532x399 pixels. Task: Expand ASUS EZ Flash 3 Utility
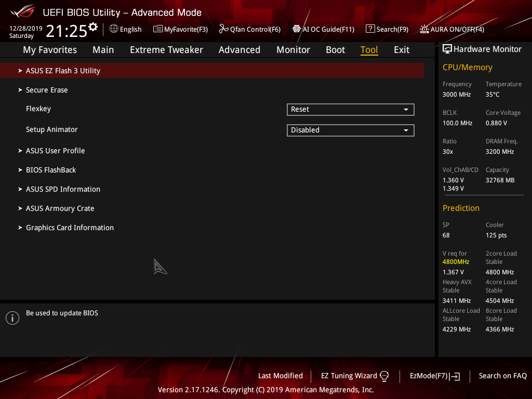[212, 71]
